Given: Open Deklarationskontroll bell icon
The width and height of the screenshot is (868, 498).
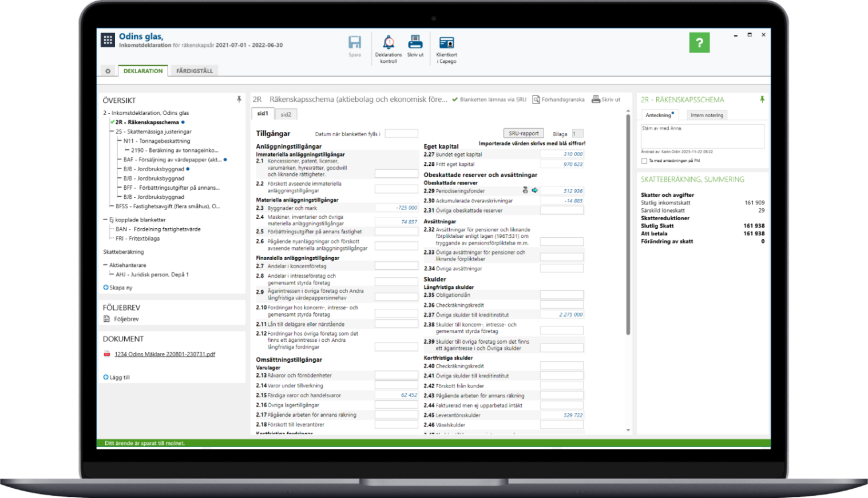Looking at the screenshot, I should click(389, 42).
